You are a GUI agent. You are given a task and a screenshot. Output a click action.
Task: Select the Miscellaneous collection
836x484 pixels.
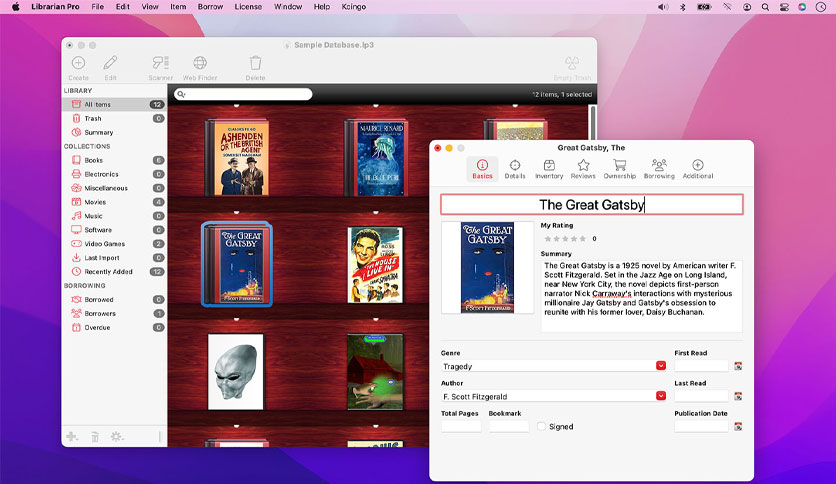pos(115,188)
